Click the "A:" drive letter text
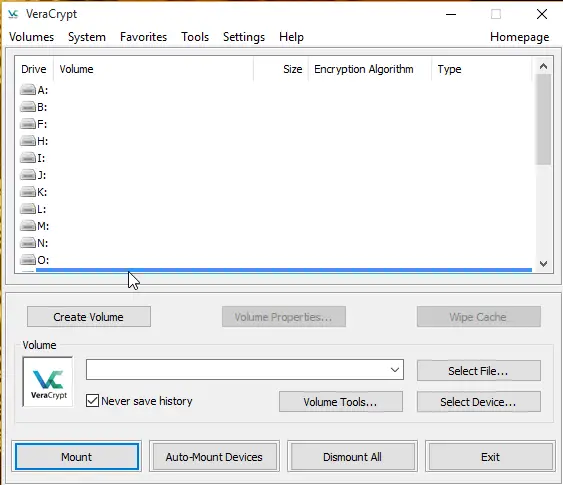This screenshot has height=485, width=563. pyautogui.click(x=43, y=90)
